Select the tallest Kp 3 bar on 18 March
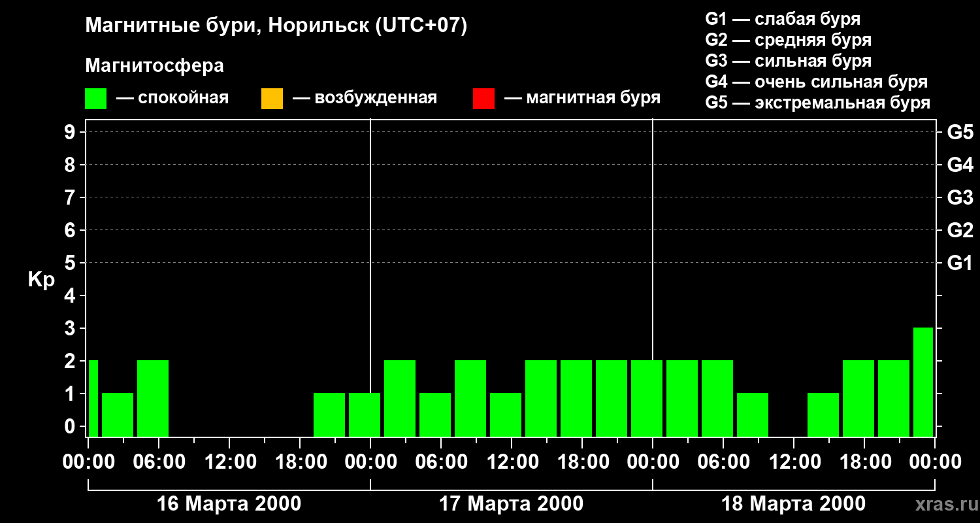The width and height of the screenshot is (980, 523). [x=923, y=382]
